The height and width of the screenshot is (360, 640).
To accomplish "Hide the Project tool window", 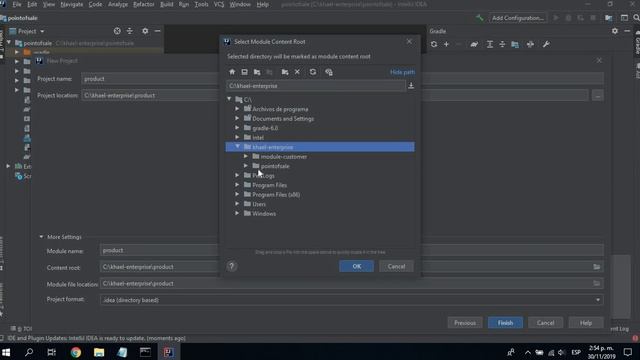I will (x=158, y=31).
